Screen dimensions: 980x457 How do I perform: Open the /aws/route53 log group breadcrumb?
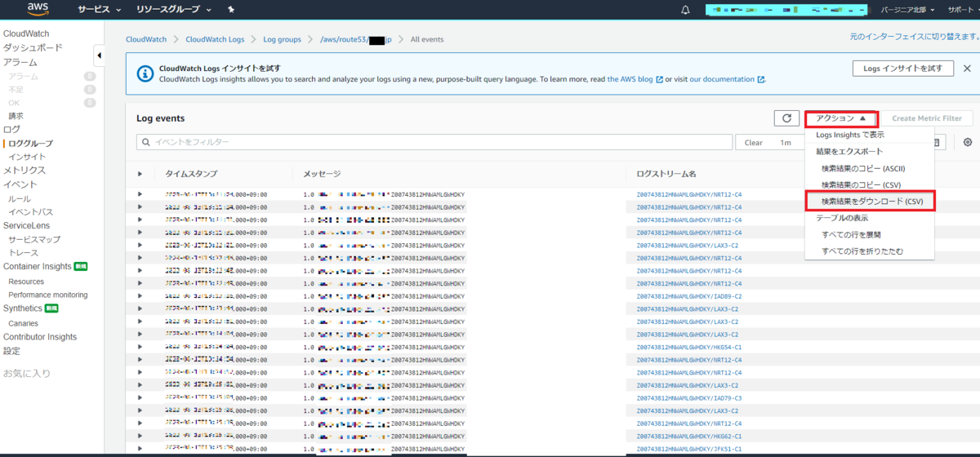[356, 39]
